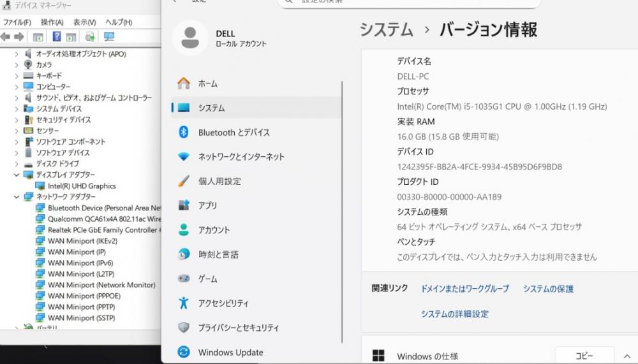Select WAN Miniport (IKEv2)
Viewport: 638px width, 364px height.
click(82, 241)
